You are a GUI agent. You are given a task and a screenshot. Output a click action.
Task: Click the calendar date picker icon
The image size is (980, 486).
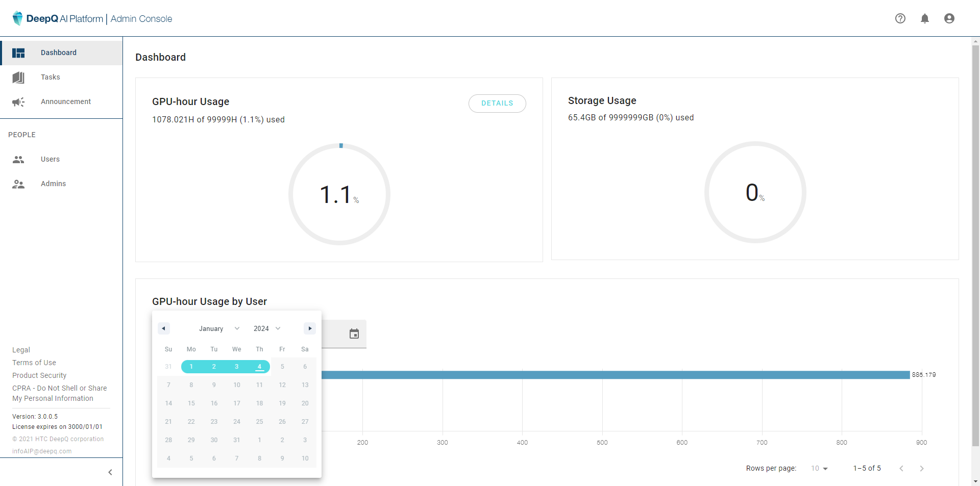pyautogui.click(x=354, y=334)
